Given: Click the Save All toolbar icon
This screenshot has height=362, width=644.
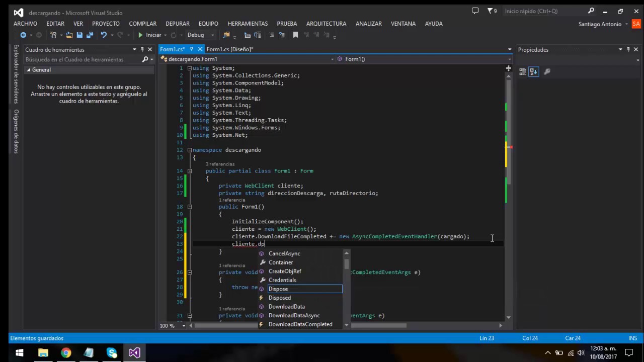Looking at the screenshot, I should click(90, 35).
